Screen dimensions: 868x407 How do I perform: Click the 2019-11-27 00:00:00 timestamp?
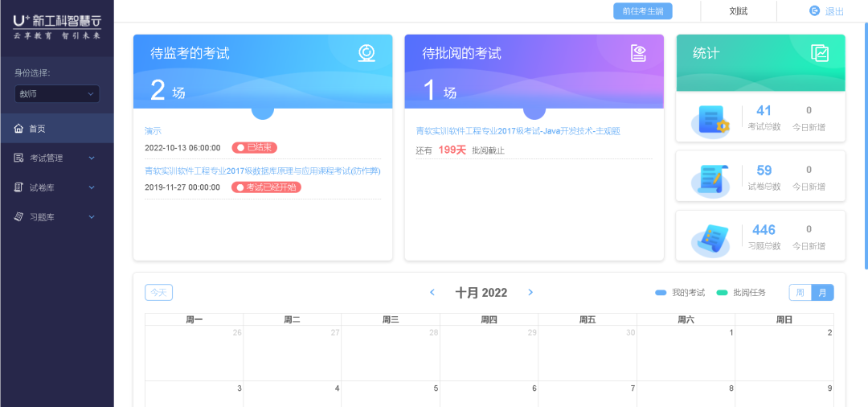tap(182, 187)
